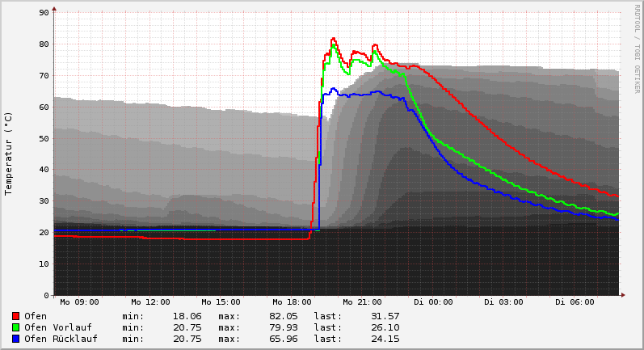The height and width of the screenshot is (350, 644).
Task: Click the "Mo 18:00" time axis label
Action: click(292, 302)
